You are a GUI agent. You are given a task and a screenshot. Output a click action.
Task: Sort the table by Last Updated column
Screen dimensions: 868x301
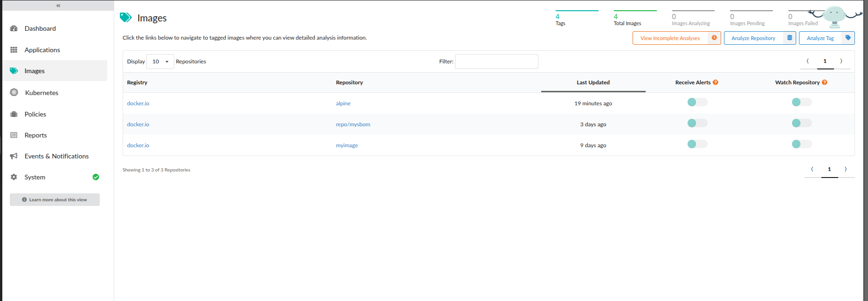[593, 82]
